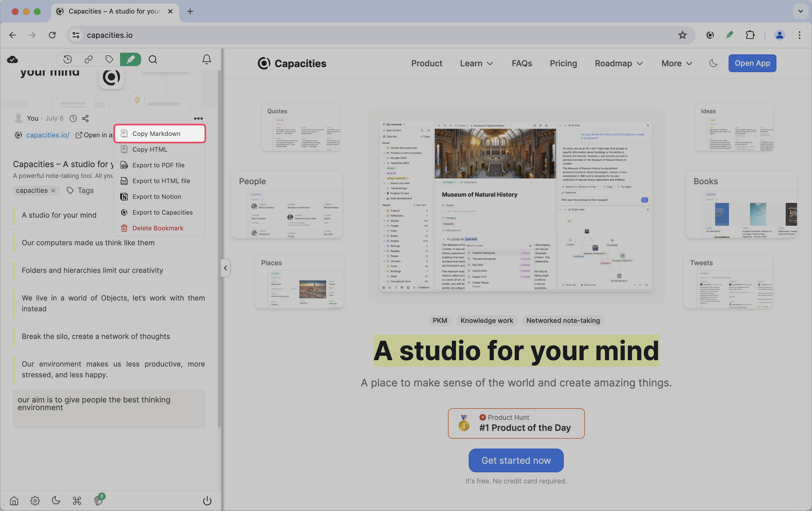Screen dimensions: 812x511
Task: Click the share icon next to July 8
Action: pos(85,118)
